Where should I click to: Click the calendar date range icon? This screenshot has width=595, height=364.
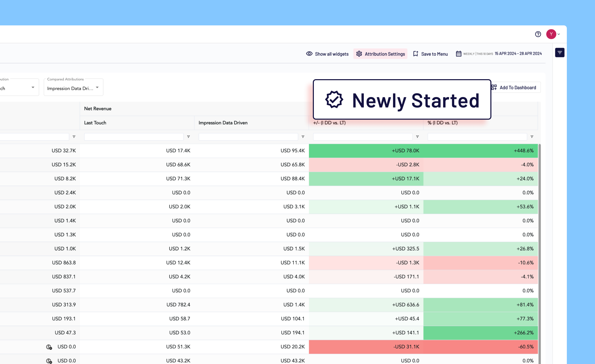click(x=458, y=54)
